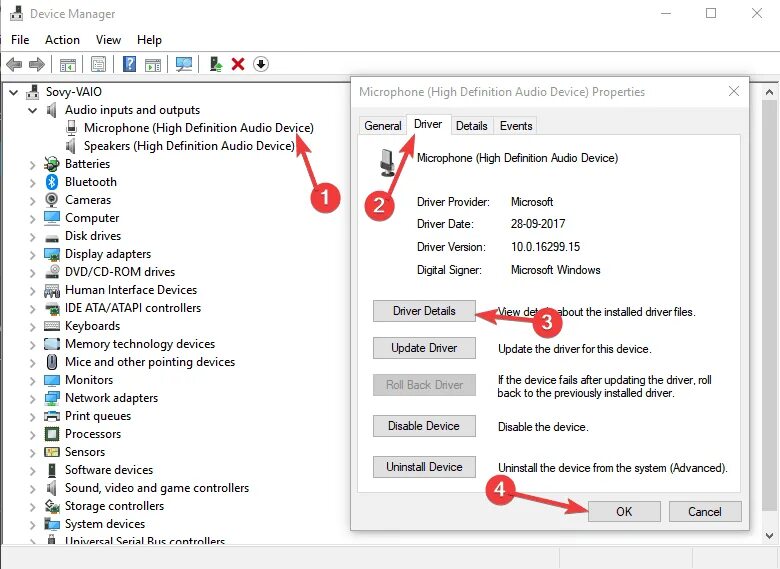Select Speakers (High Definition Audio Device) tree item
Screen dimensions: 780x569
click(189, 146)
